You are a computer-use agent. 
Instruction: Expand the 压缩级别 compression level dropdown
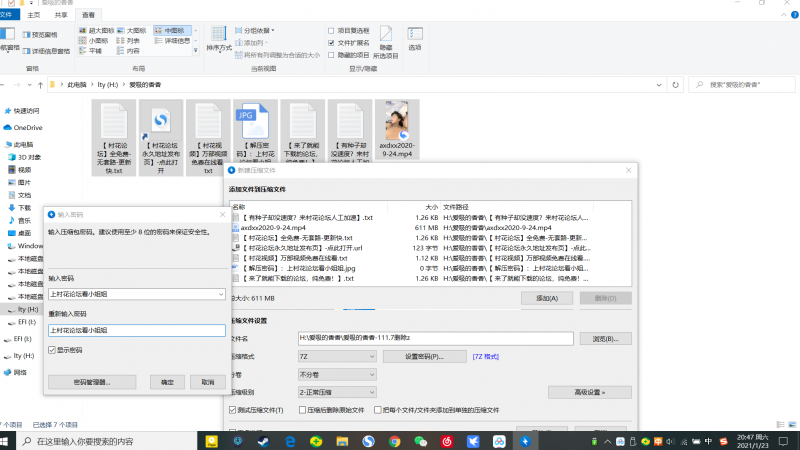tap(337, 392)
